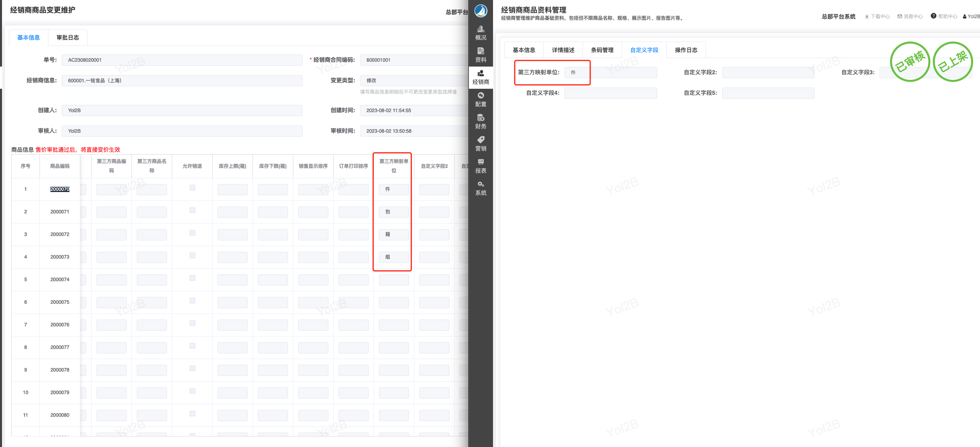This screenshot has height=447, width=980.
Task: Open the 经销商信息 selector field
Action: (x=182, y=81)
